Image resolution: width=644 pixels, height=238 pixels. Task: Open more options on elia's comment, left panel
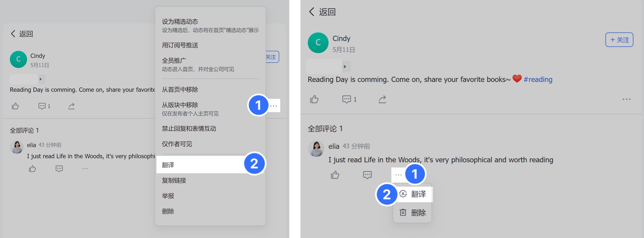[x=85, y=169]
